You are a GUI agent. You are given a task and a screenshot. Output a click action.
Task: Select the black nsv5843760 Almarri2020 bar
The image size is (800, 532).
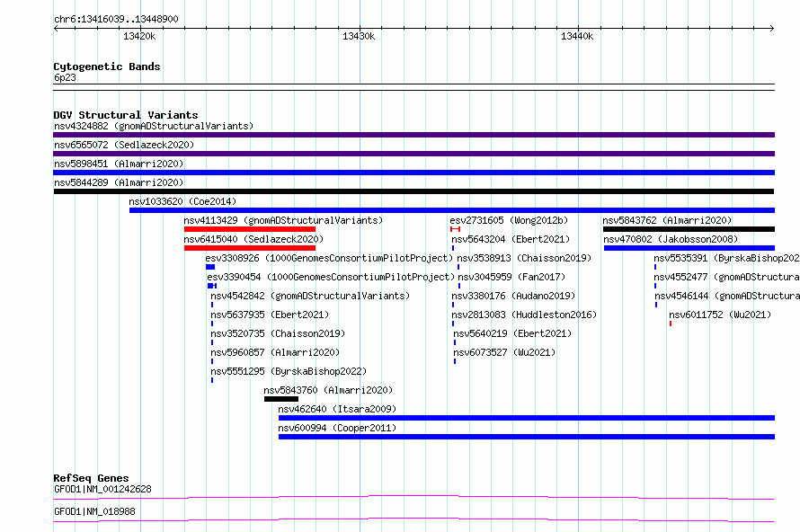(x=281, y=399)
